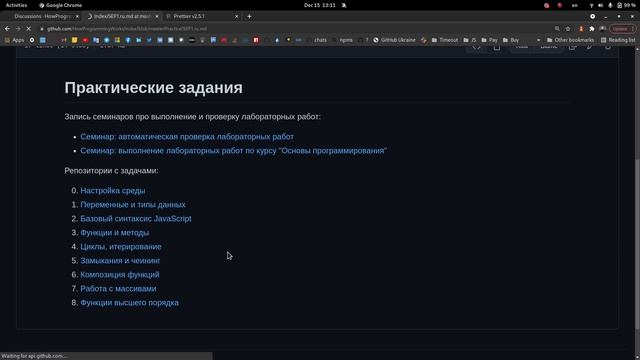
Task: Open the Twitter bookmark icon
Action: coord(149,40)
